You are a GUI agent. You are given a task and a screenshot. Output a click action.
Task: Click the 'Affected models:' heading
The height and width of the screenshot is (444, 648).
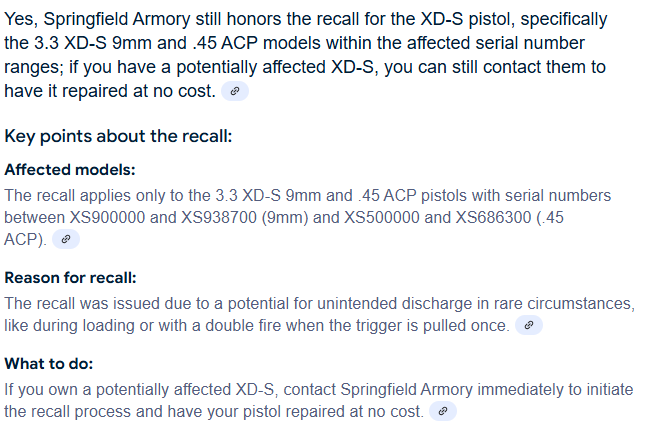70,169
